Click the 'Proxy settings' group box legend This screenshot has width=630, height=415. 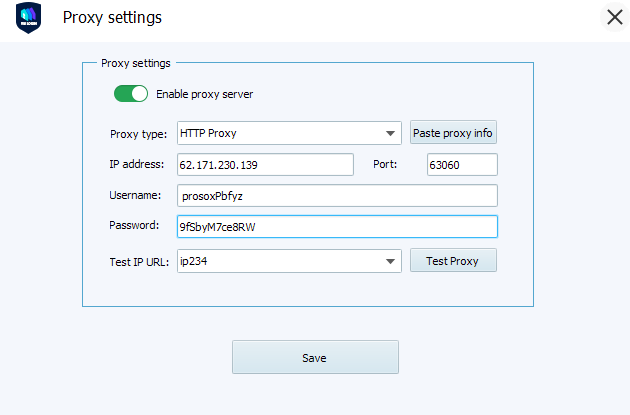click(136, 62)
